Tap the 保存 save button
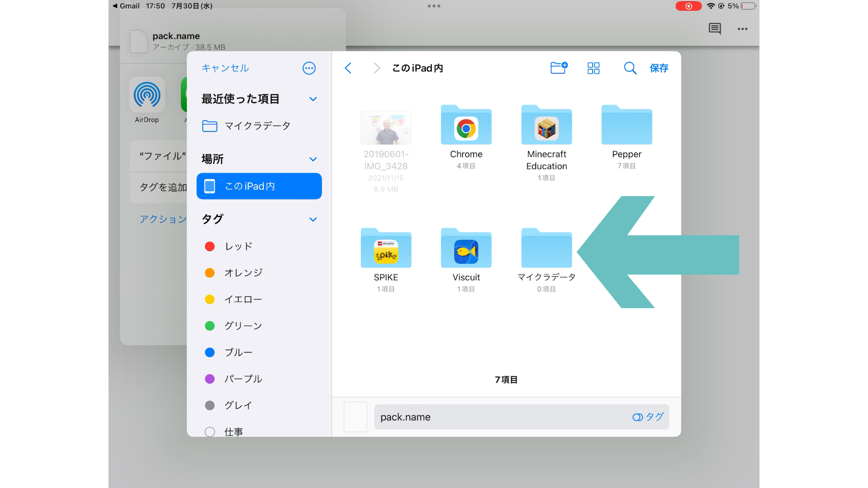Screen dimensions: 868x488 (659, 68)
